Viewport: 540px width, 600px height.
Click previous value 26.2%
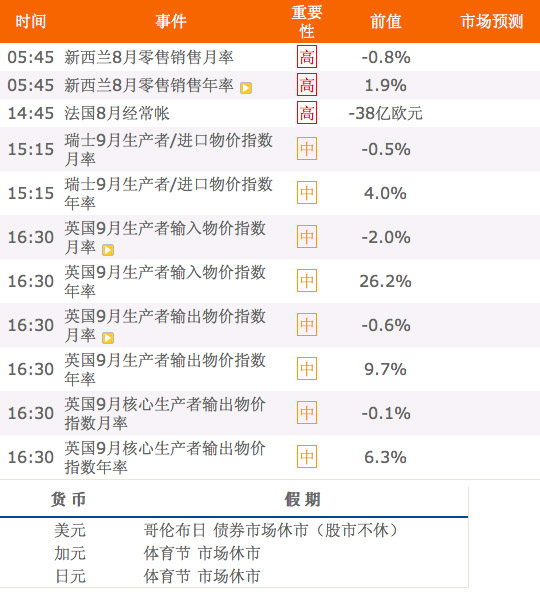[385, 281]
